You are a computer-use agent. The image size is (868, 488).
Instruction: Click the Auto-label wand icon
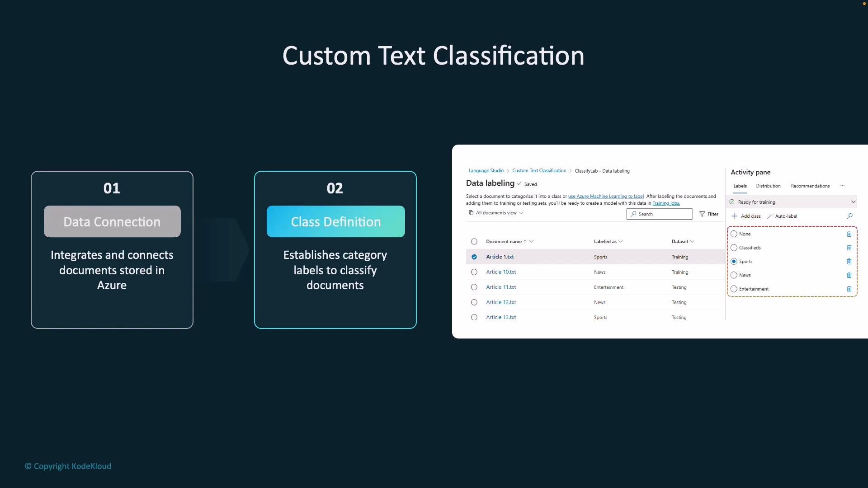pos(770,216)
